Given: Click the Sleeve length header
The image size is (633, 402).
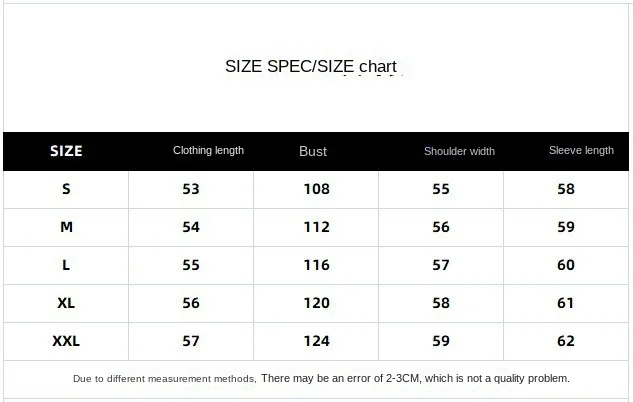Looking at the screenshot, I should 581,151.
